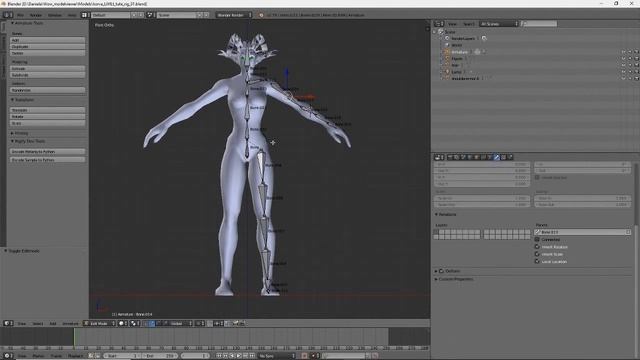Image resolution: width=640 pixels, height=360 pixels.
Task: Open the Armature Data properties tab icon
Action: click(490, 157)
